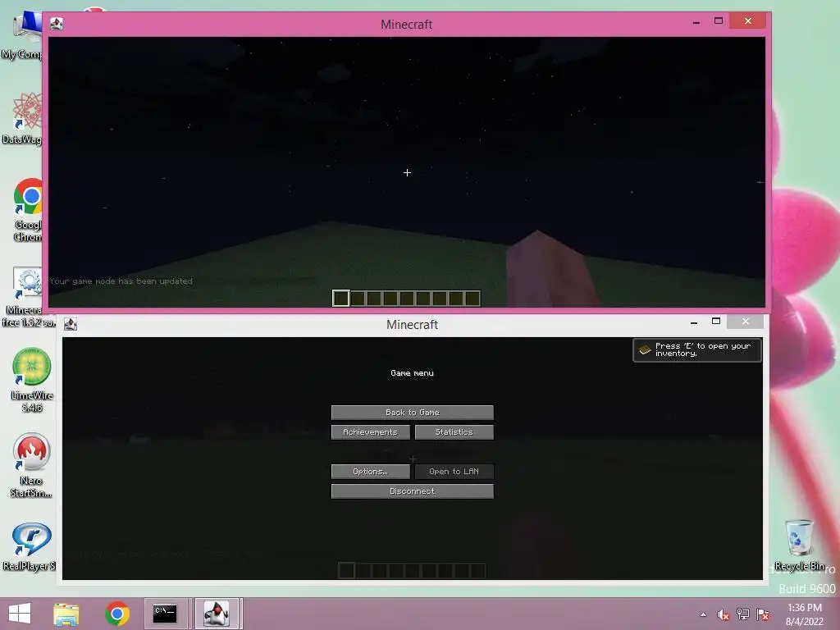Open the Windows Start button
The height and width of the screenshot is (630, 840).
[20, 614]
